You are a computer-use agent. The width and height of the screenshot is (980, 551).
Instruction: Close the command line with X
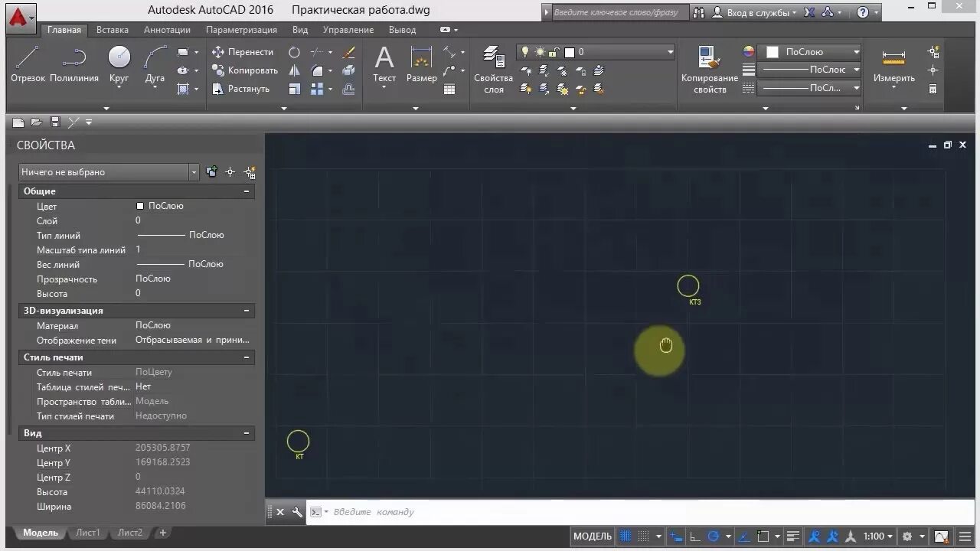click(x=280, y=512)
